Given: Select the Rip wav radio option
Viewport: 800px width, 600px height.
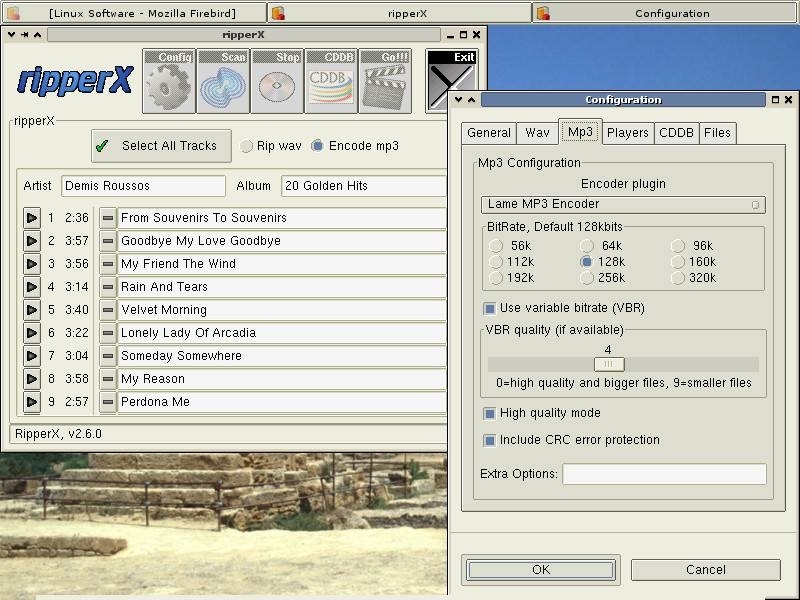Looking at the screenshot, I should 271,146.
